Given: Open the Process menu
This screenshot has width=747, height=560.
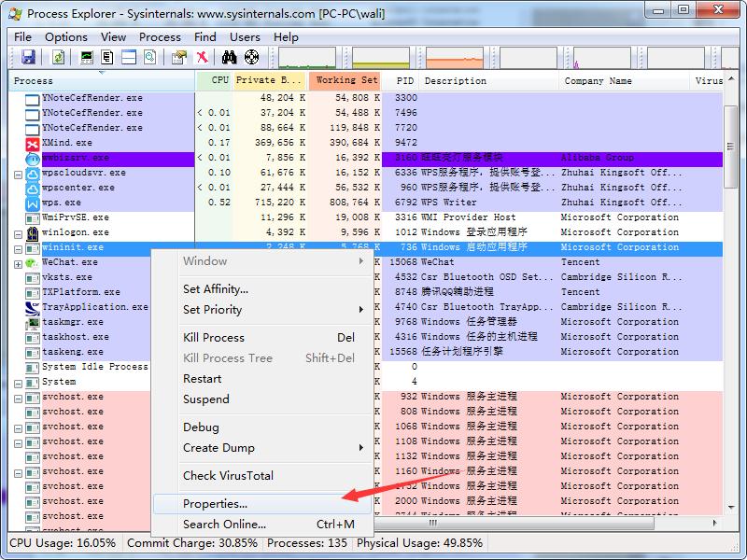Looking at the screenshot, I should pyautogui.click(x=160, y=37).
